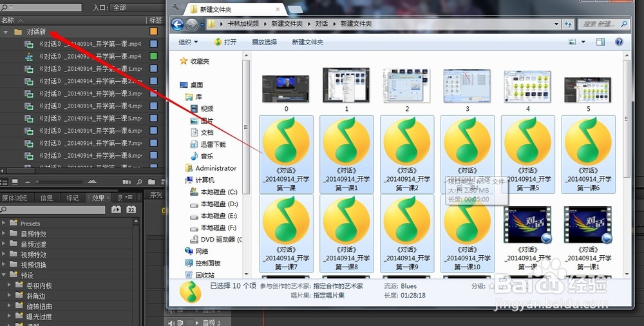Go forward in Explorer window
Viewport: 644px width, 326px height.
pyautogui.click(x=192, y=24)
